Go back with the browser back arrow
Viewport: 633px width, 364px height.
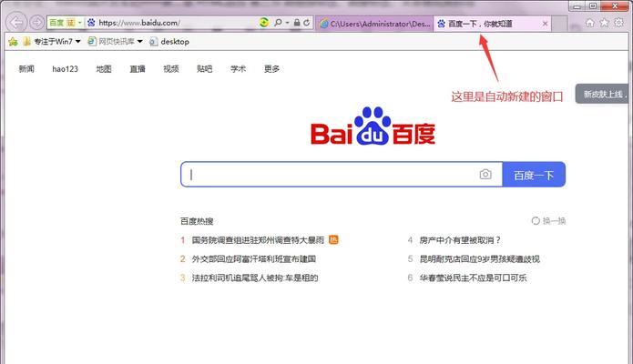[16, 22]
